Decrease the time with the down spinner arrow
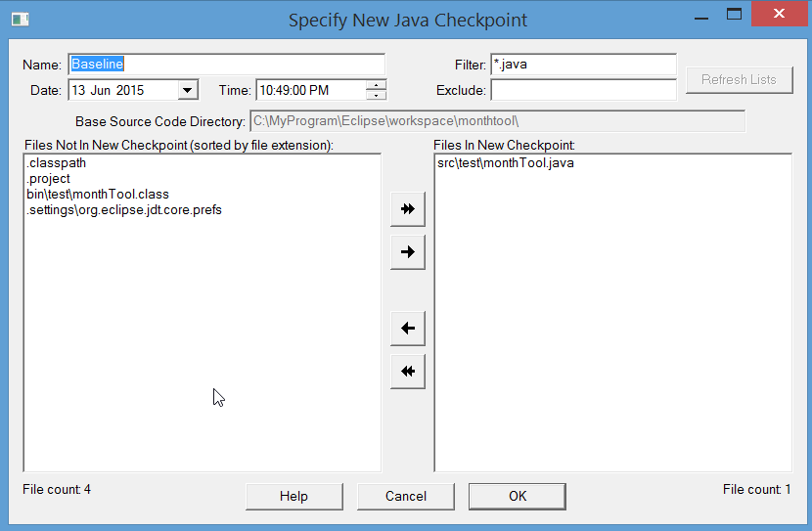Viewport: 812px width, 531px height. [x=376, y=95]
